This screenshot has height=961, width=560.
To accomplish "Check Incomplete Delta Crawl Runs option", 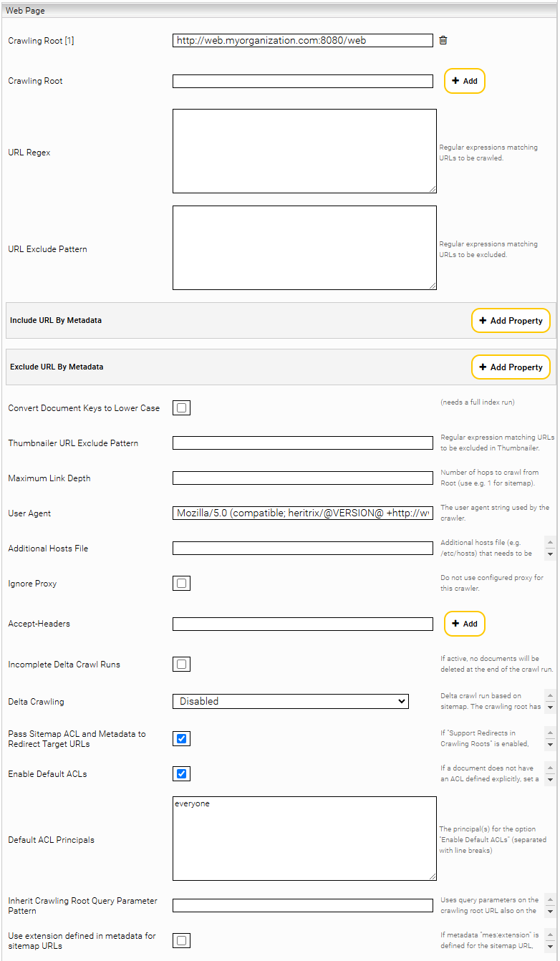I will [182, 665].
